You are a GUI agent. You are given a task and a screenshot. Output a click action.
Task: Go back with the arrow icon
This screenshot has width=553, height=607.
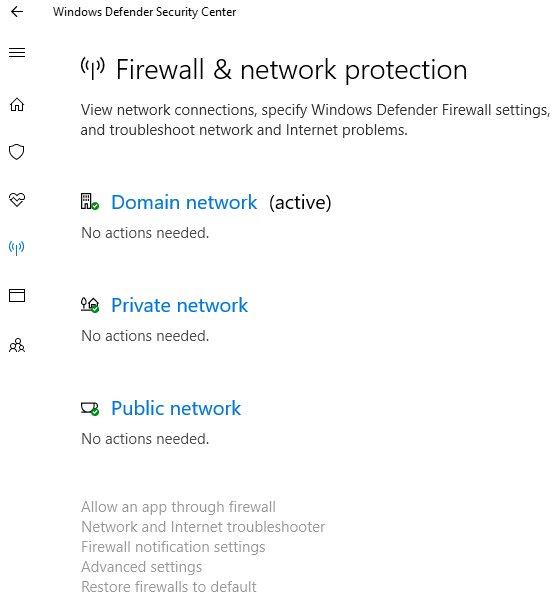(x=17, y=12)
